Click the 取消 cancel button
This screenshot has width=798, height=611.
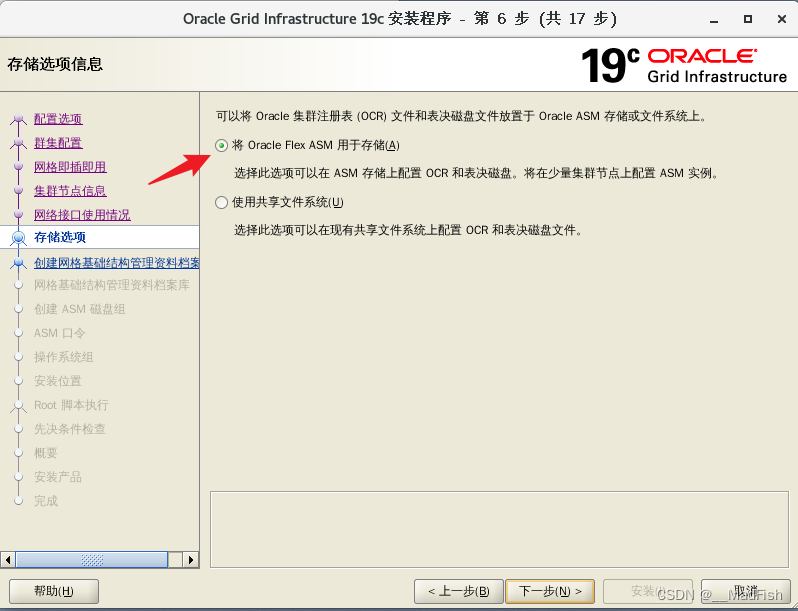[x=746, y=591]
